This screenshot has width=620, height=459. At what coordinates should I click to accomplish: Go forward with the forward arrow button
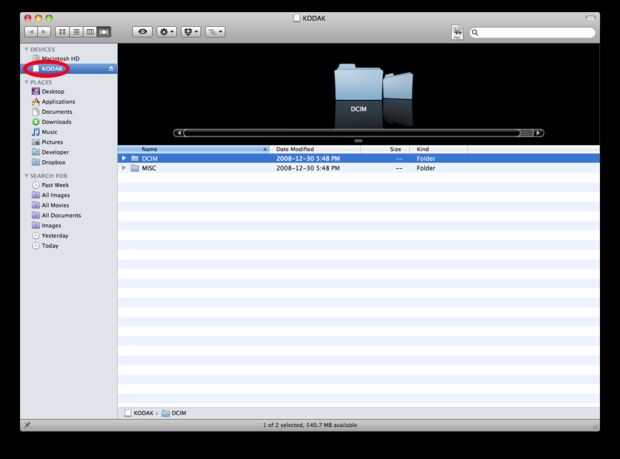coord(44,32)
